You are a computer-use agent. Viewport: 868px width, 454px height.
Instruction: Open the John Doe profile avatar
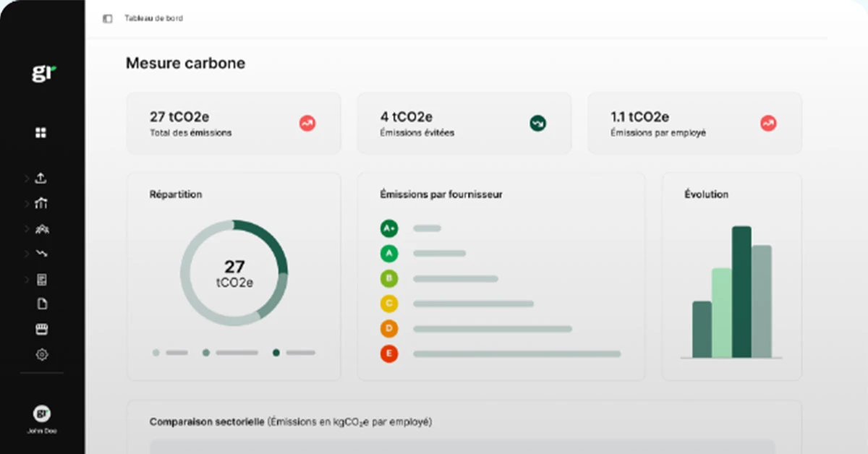41,414
